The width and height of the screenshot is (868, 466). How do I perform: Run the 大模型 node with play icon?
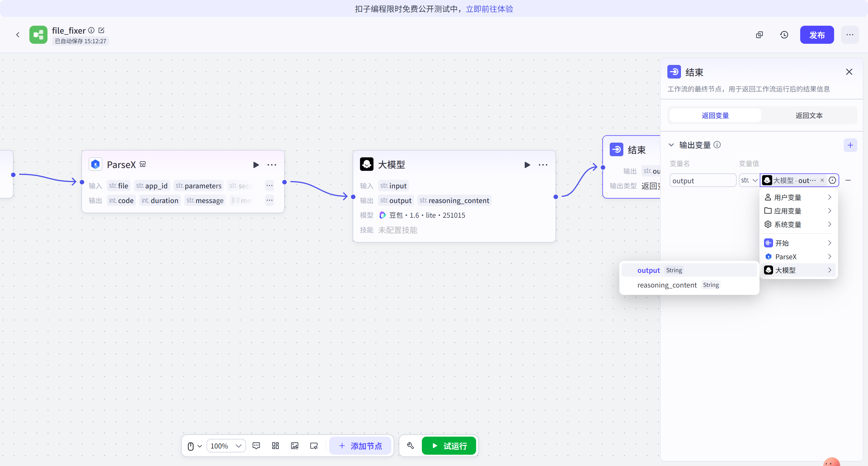(527, 165)
